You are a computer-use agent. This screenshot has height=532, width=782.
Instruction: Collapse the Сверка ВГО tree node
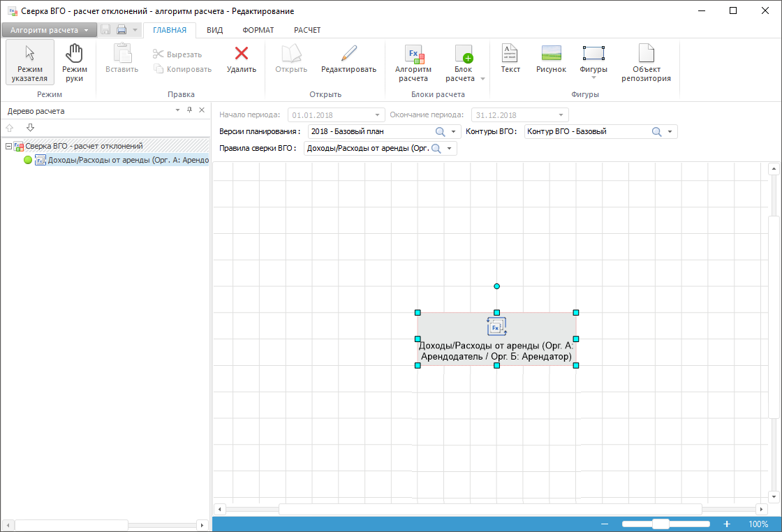click(8, 147)
